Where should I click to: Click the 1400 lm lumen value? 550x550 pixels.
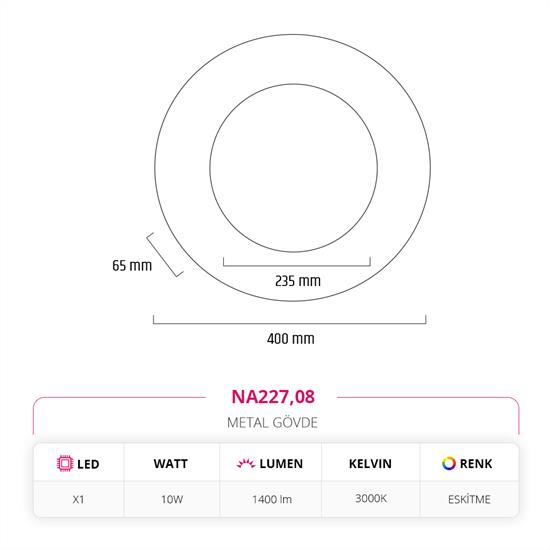(x=272, y=499)
